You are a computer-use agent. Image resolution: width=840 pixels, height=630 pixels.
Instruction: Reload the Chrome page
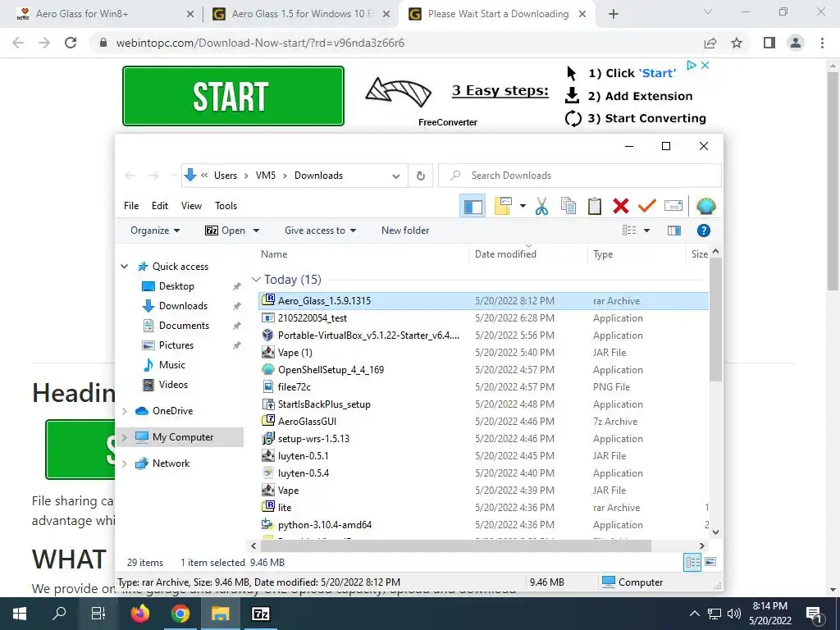click(x=71, y=43)
